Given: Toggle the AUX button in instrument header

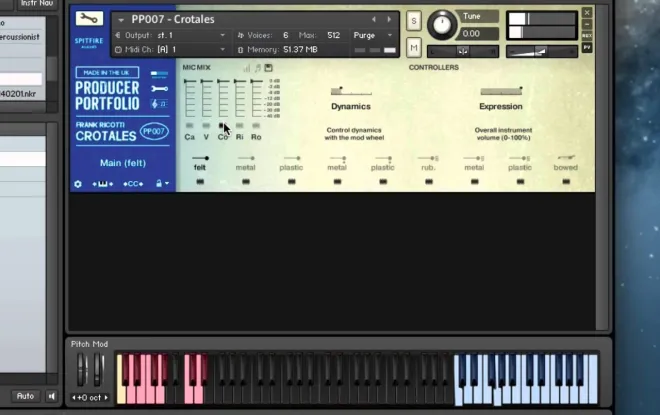Looking at the screenshot, I should point(587,36).
